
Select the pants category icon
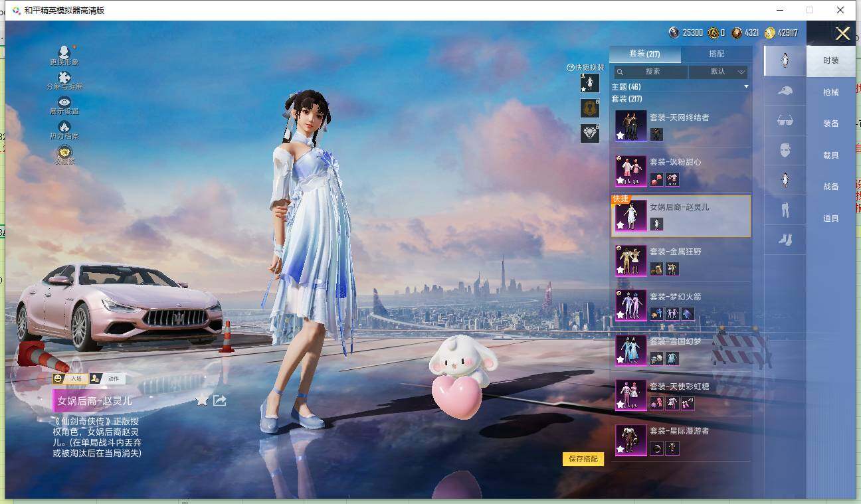coord(785,210)
